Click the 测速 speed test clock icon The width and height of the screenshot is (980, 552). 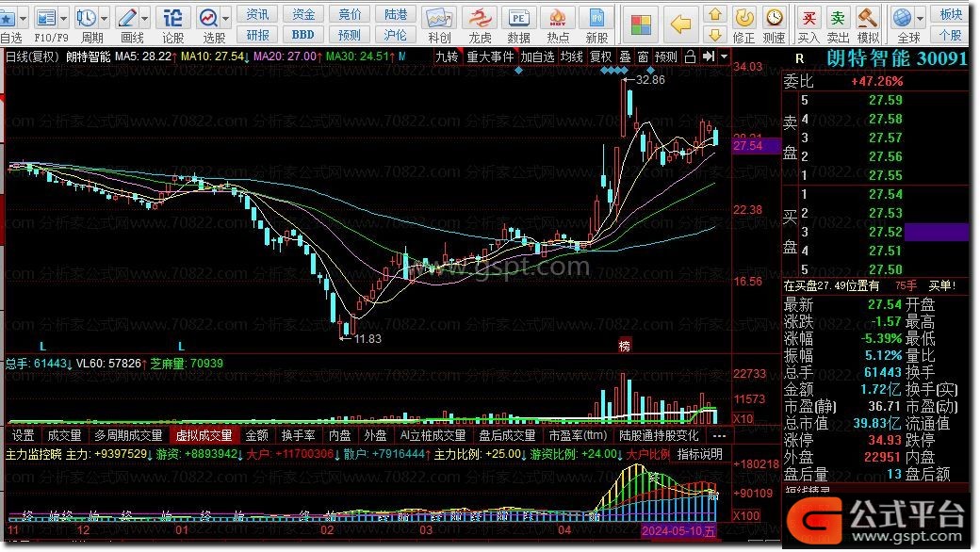[x=775, y=18]
